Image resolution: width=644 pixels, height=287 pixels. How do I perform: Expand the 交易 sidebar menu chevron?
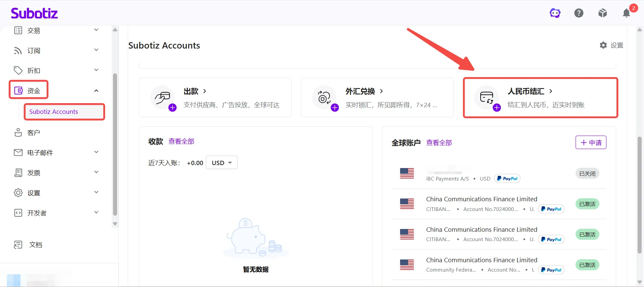click(x=96, y=30)
